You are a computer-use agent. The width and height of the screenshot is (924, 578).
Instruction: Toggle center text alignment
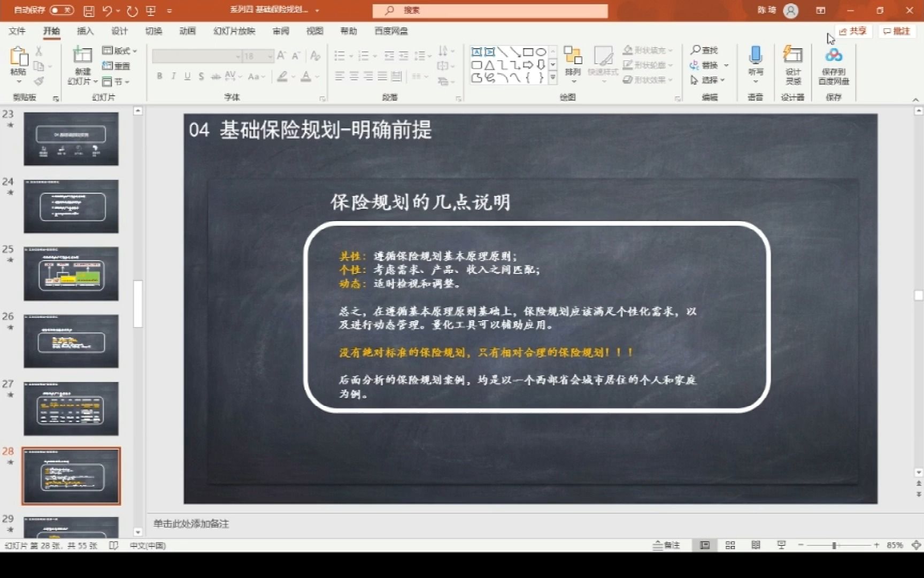354,77
